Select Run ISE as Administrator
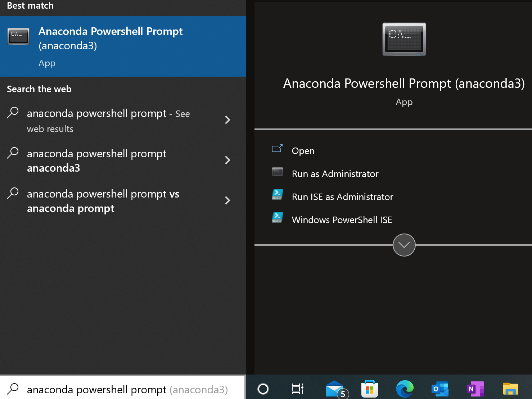 click(342, 197)
